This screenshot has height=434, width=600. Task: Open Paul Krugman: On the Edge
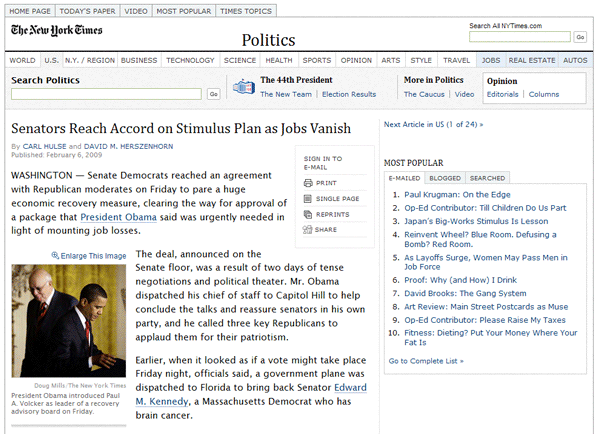click(x=457, y=195)
